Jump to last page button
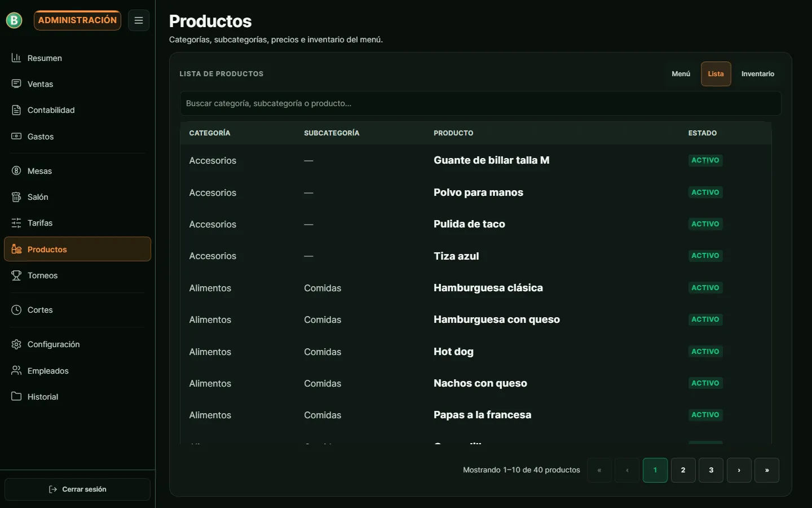The width and height of the screenshot is (812, 508). [x=767, y=470]
